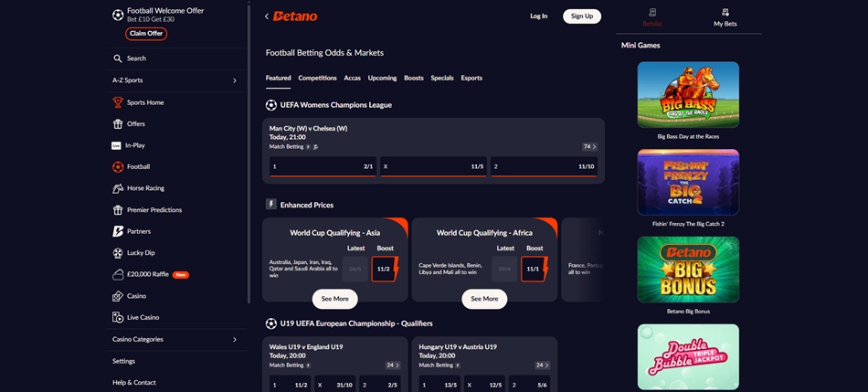Expand the A-Z Sports menu
This screenshot has height=392, width=868.
pyautogui.click(x=234, y=80)
